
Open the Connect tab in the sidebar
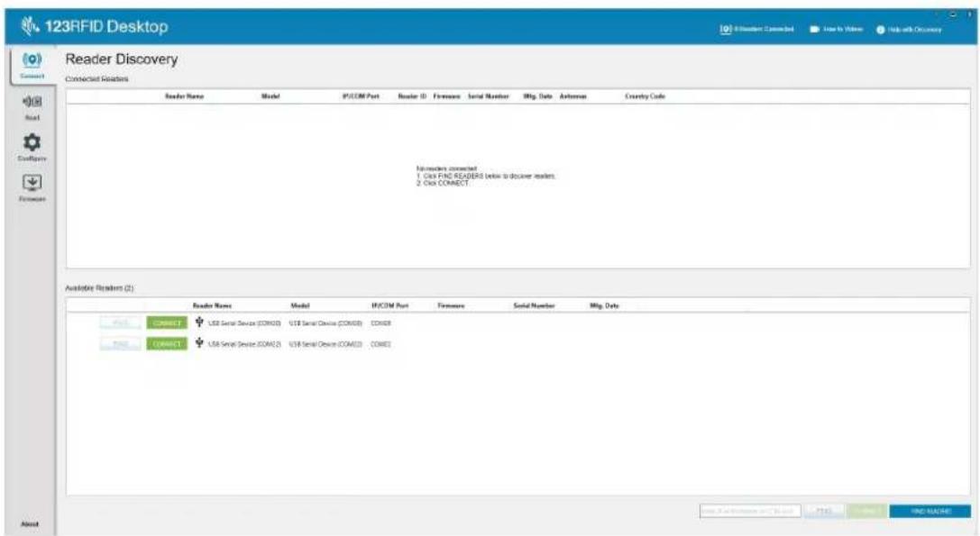(x=32, y=67)
